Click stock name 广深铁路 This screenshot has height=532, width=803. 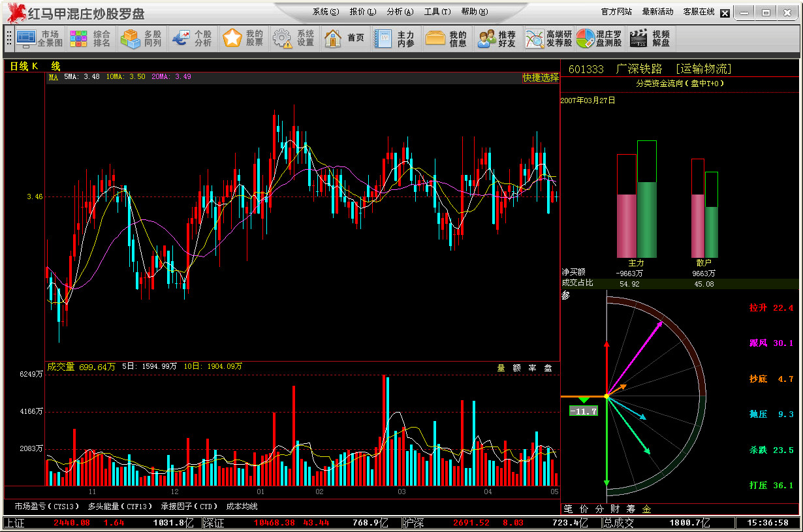[x=639, y=69]
